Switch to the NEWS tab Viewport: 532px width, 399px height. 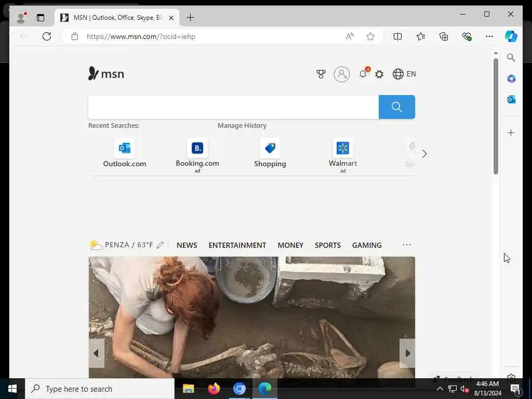(187, 245)
